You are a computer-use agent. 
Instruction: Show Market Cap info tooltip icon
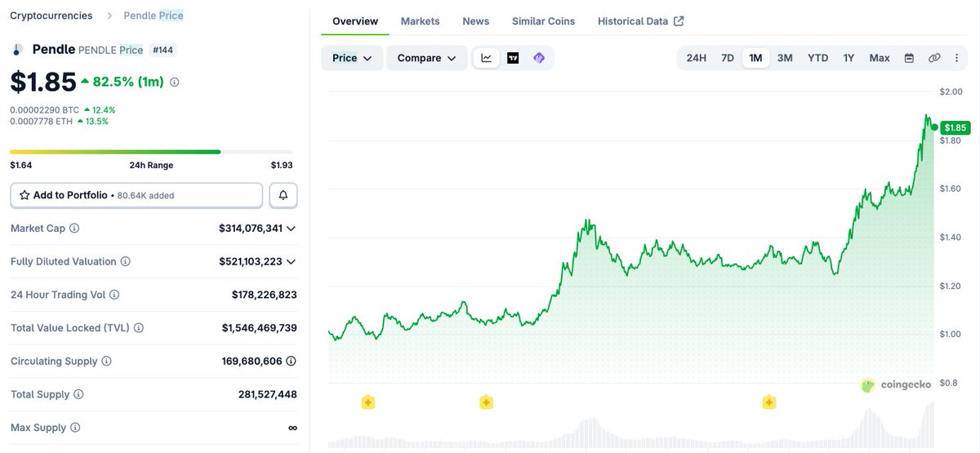(x=74, y=229)
